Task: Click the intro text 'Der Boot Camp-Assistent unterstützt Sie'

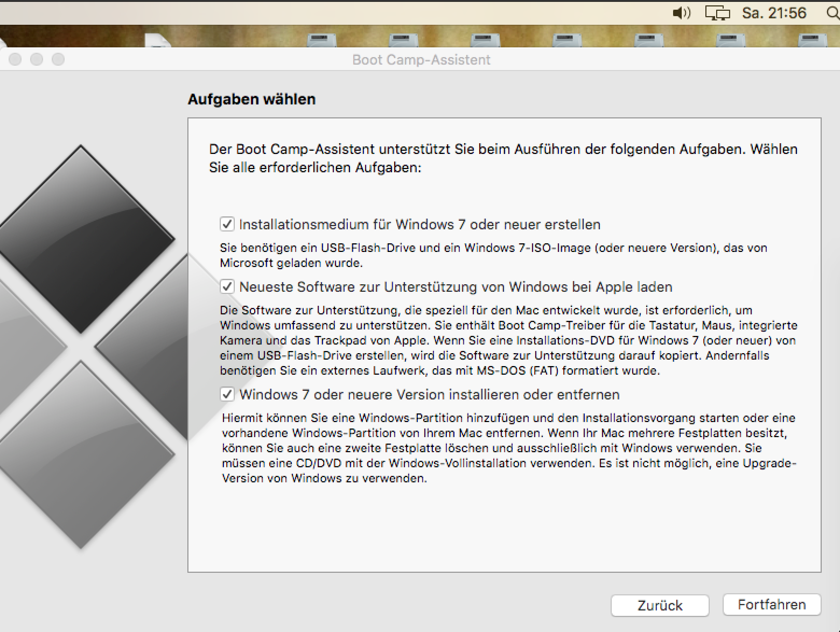Action: 503,158
